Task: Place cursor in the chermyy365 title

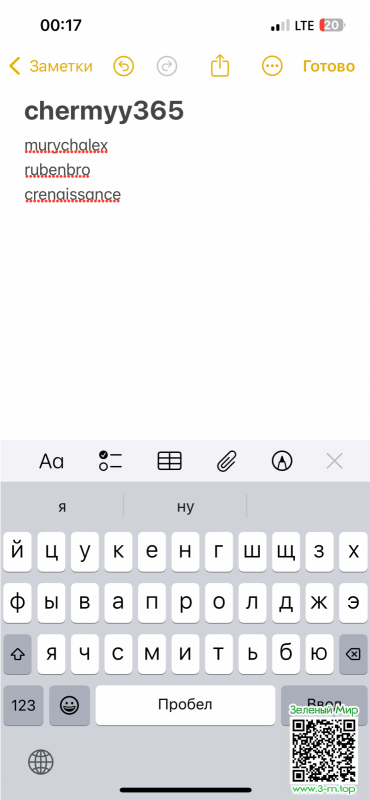Action: pyautogui.click(x=104, y=111)
